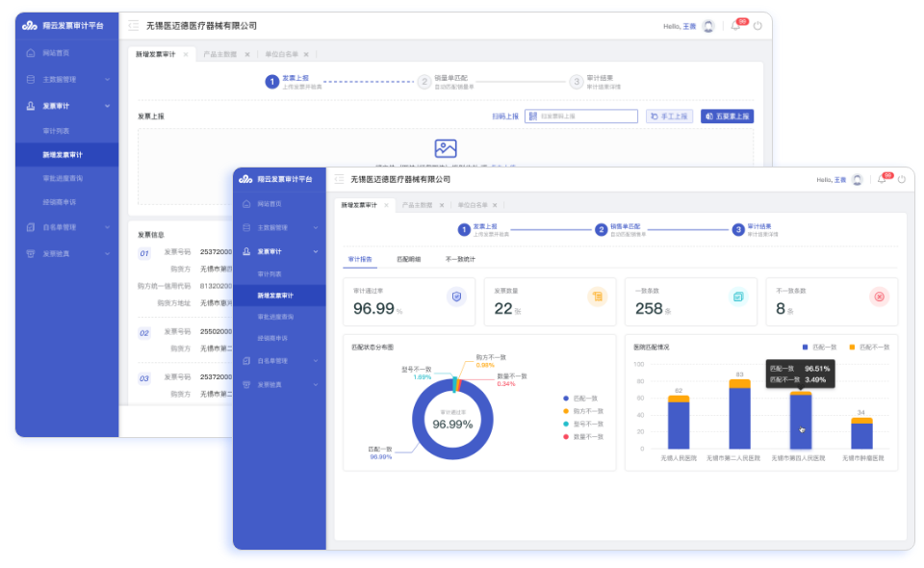Image resolution: width=924 pixels, height=568 pixels.
Task: Click the 无锡市肿瘤医院 bar in chart
Action: [861, 433]
